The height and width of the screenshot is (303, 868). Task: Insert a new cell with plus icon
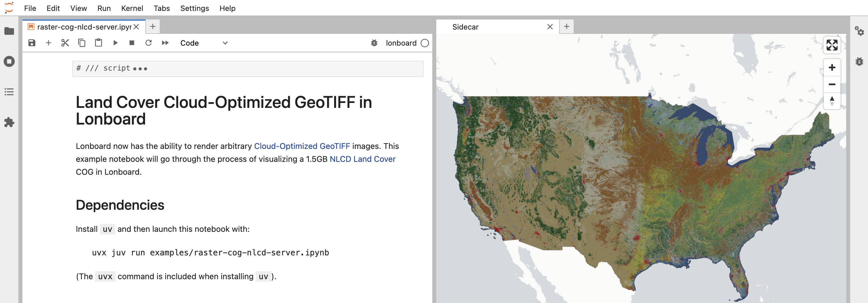[x=49, y=43]
